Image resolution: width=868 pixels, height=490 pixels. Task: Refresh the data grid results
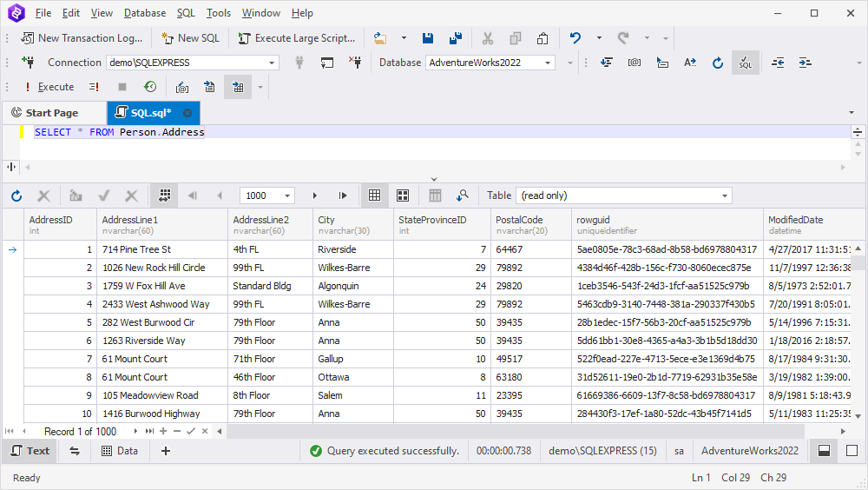[x=16, y=195]
